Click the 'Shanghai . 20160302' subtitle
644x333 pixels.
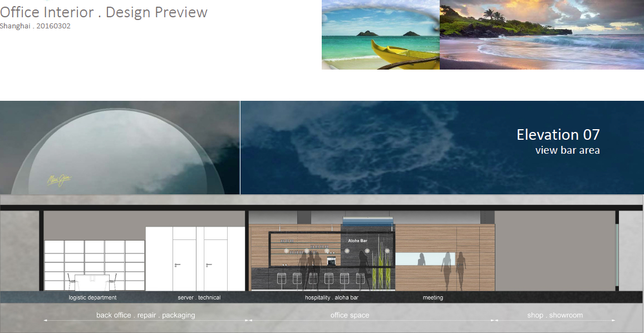(35, 26)
